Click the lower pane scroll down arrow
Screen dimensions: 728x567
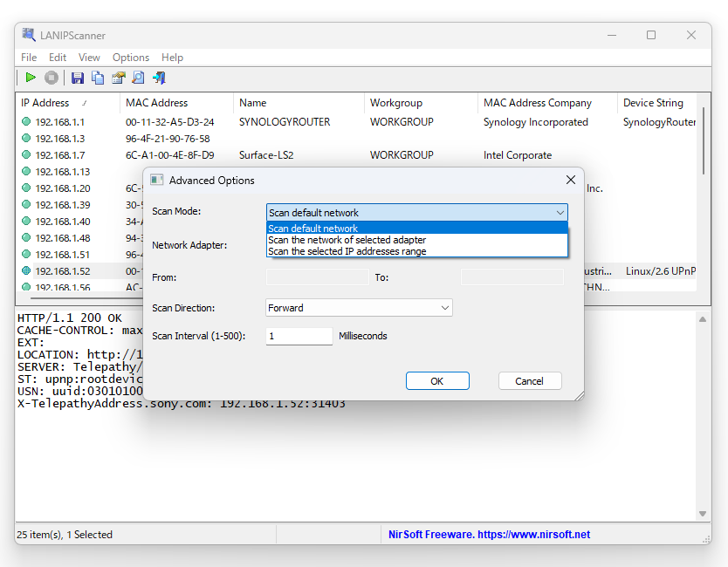point(703,513)
